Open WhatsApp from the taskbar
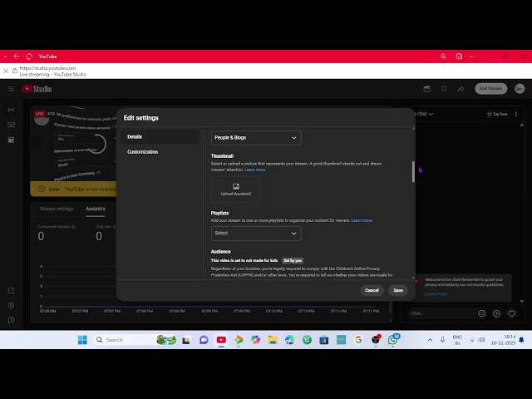This screenshot has height=399, width=532. [x=393, y=340]
